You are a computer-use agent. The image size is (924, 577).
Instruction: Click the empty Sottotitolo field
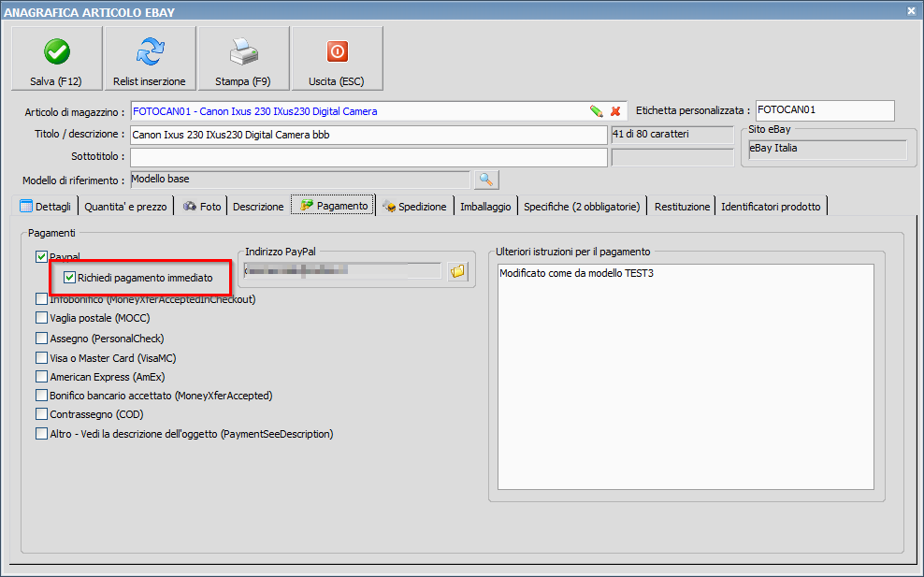click(368, 157)
